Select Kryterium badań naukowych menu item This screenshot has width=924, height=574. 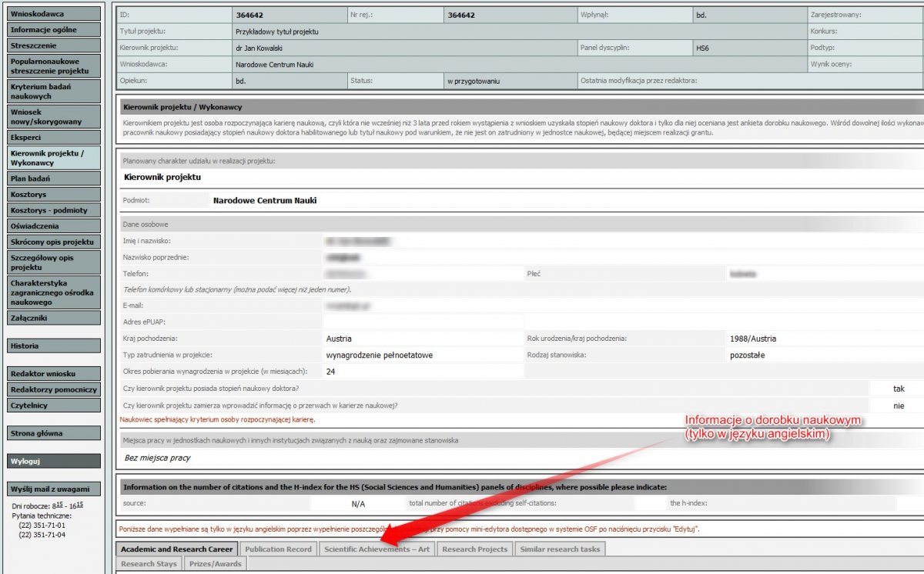pos(54,92)
